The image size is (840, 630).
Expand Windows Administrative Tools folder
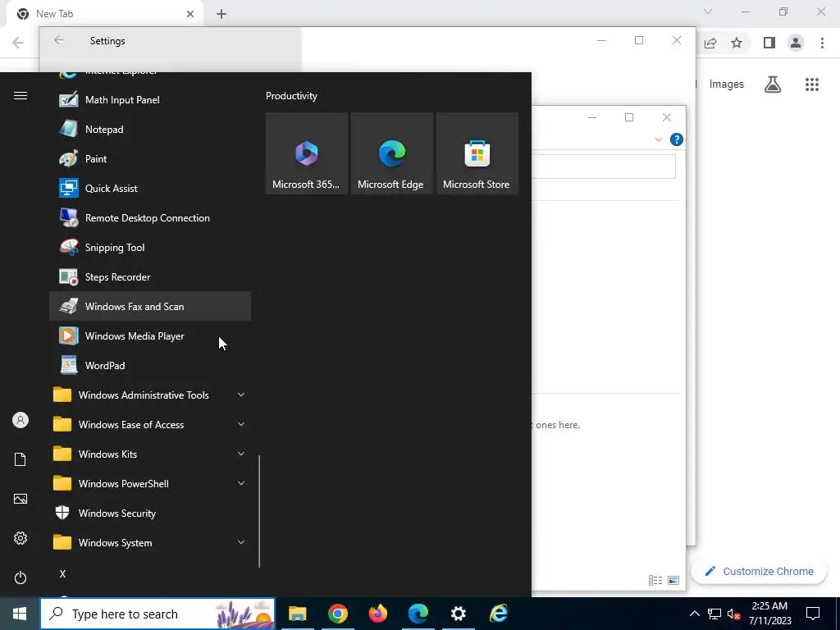click(x=150, y=395)
